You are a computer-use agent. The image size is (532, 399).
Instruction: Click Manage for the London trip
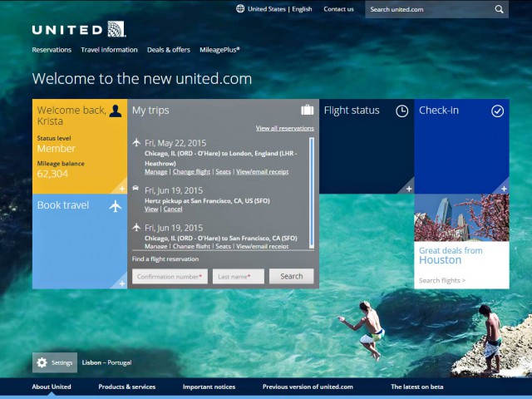pos(156,172)
